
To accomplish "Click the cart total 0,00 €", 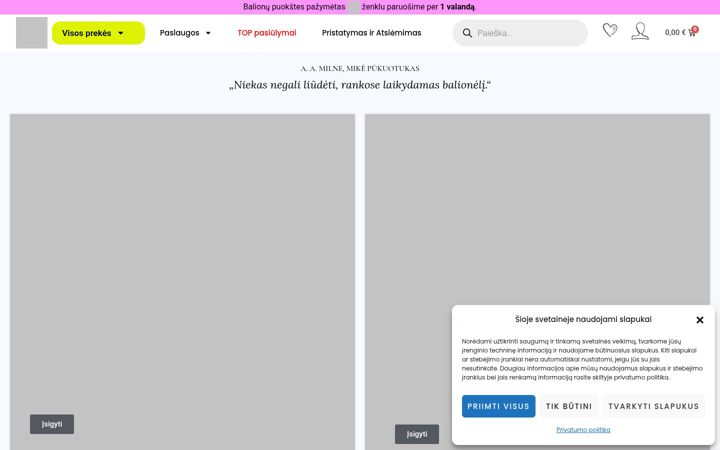I will (x=675, y=32).
